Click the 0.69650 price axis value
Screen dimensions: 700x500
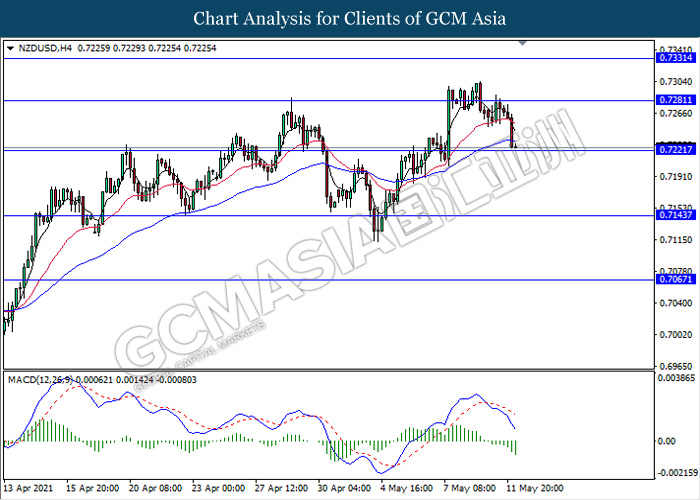[x=676, y=367]
